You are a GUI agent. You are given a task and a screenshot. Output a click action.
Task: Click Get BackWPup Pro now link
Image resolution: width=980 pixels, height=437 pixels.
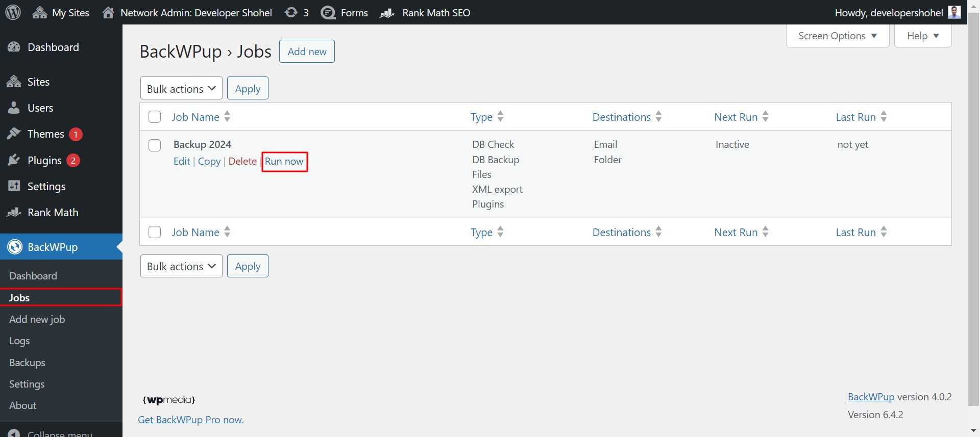coord(191,420)
